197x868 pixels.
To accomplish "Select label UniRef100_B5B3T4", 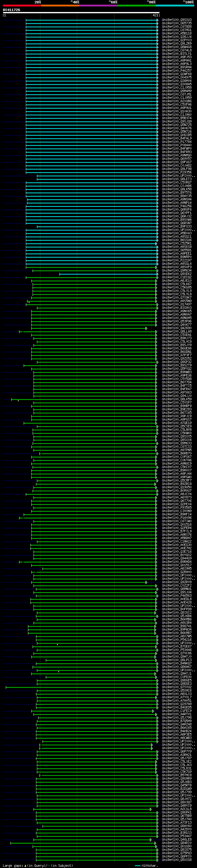I will coord(177,118).
